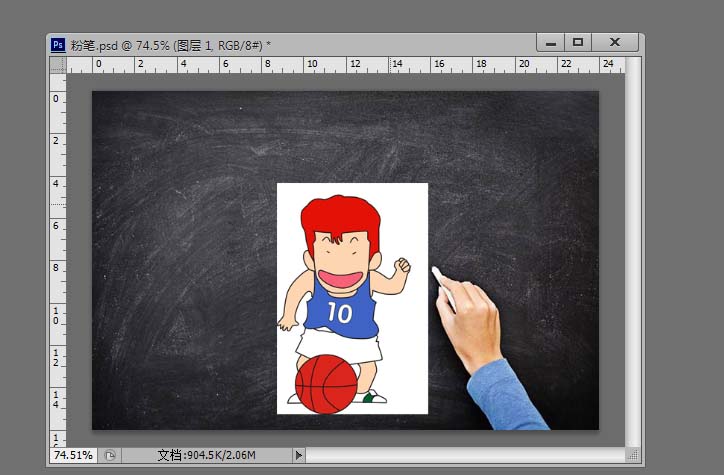Viewport: 724px width, 475px height.
Task: Maximize the 粉笔.psd document window
Action: [577, 42]
